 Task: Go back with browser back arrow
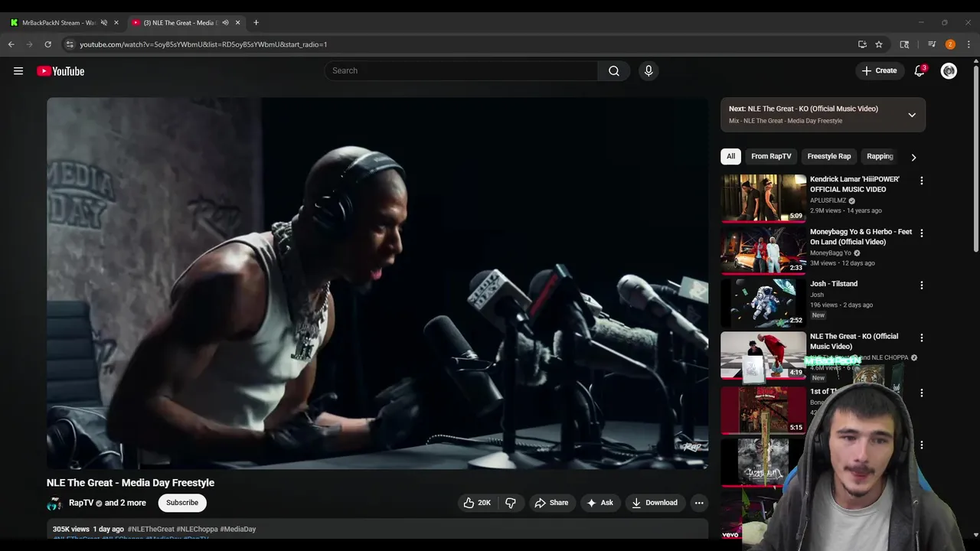click(x=11, y=44)
